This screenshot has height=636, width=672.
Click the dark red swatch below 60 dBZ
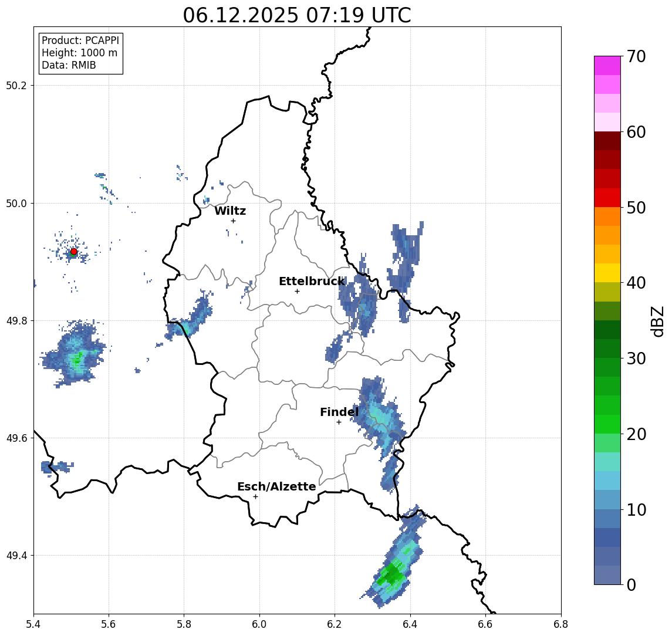click(x=607, y=141)
